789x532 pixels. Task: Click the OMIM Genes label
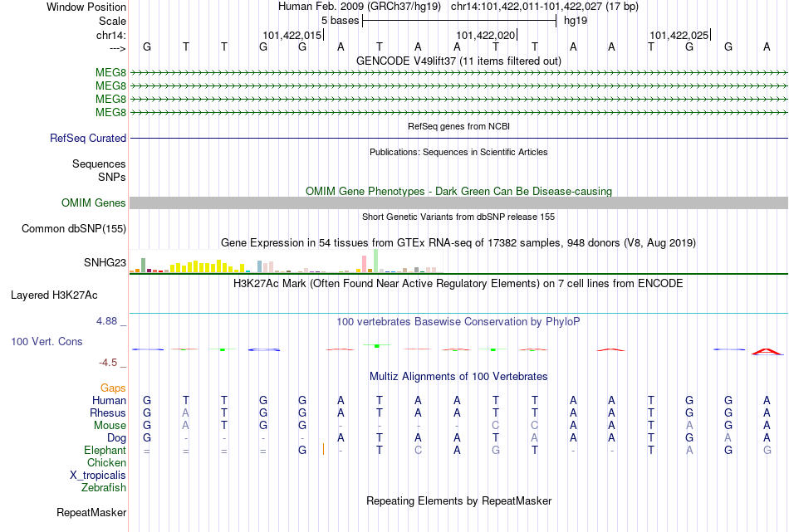(93, 203)
